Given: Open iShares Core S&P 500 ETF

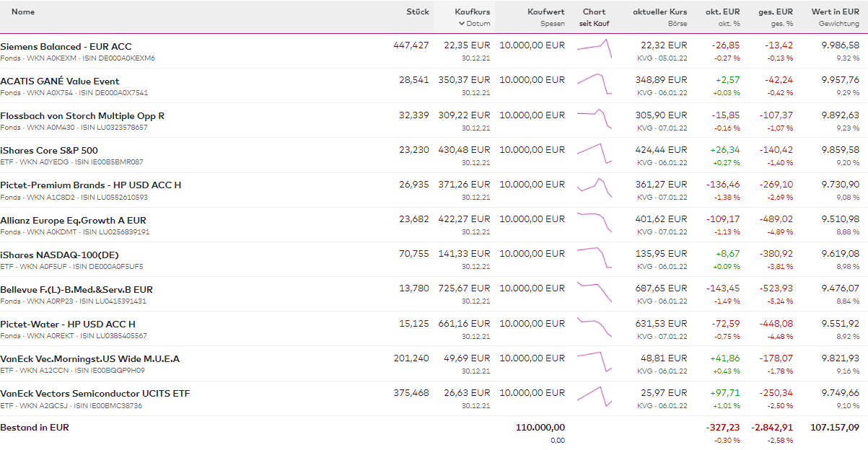Looking at the screenshot, I should tap(49, 151).
